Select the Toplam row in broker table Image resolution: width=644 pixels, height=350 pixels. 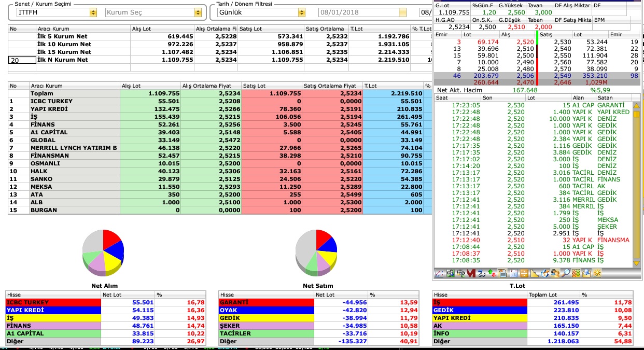pos(220,93)
